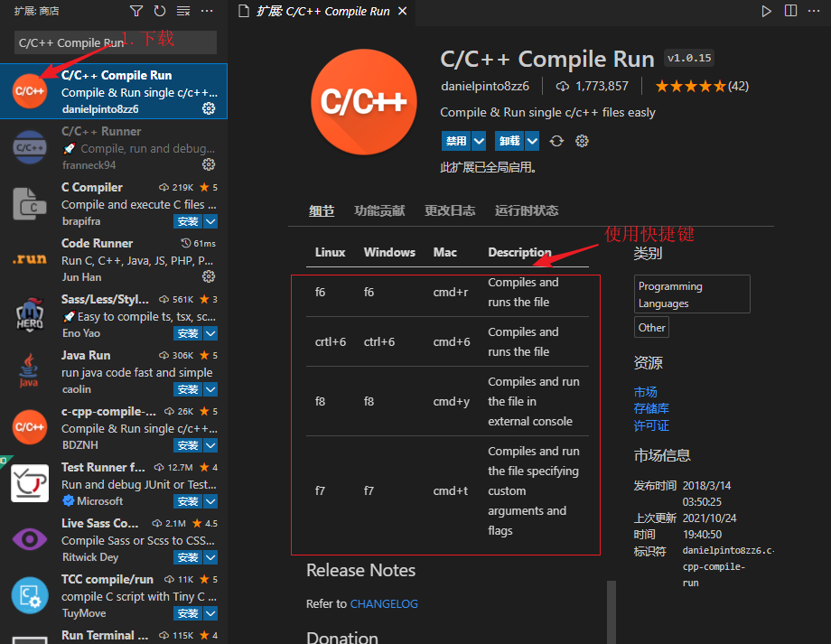
Task: Clear extension search results icon
Action: click(183, 11)
